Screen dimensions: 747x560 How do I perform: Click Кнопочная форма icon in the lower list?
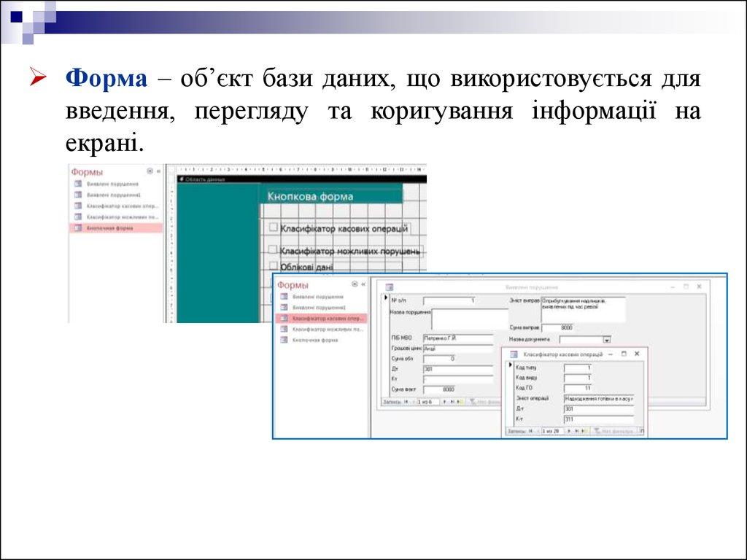tap(283, 341)
